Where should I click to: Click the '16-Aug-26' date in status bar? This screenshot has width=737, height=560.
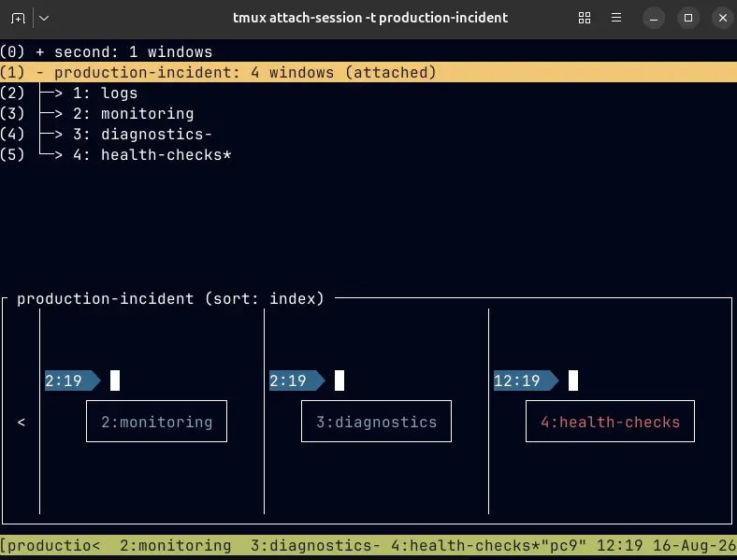coord(695,545)
